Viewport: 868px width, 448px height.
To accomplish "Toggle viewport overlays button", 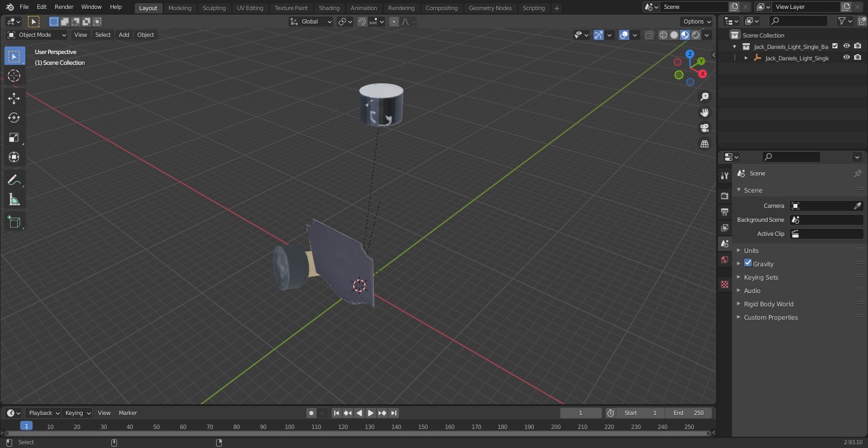I will click(x=624, y=35).
